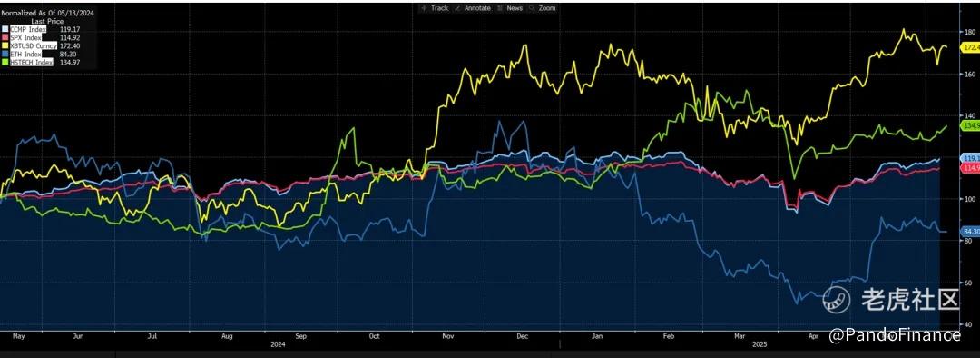Click the Sep label on the time axis
The height and width of the screenshot is (358, 980).
(300, 336)
